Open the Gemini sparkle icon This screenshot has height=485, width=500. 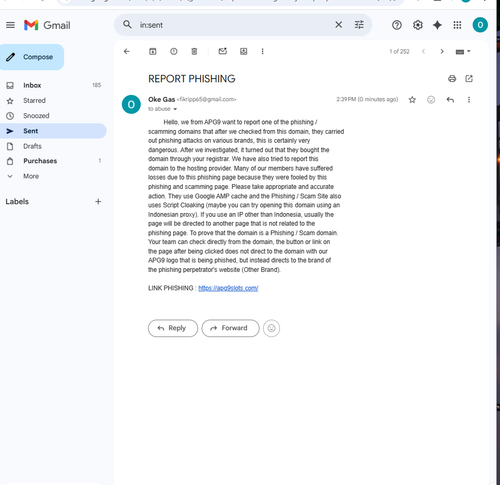click(x=437, y=25)
